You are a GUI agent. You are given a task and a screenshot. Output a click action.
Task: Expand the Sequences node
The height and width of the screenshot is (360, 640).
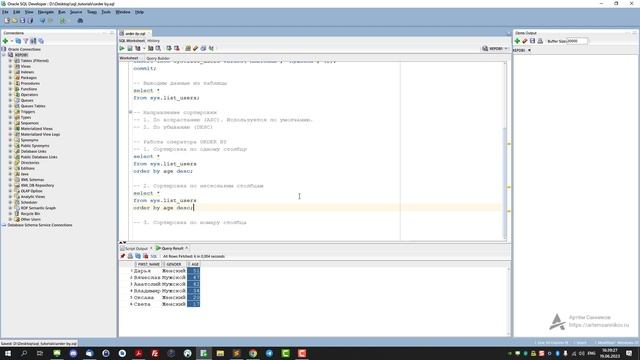10,123
